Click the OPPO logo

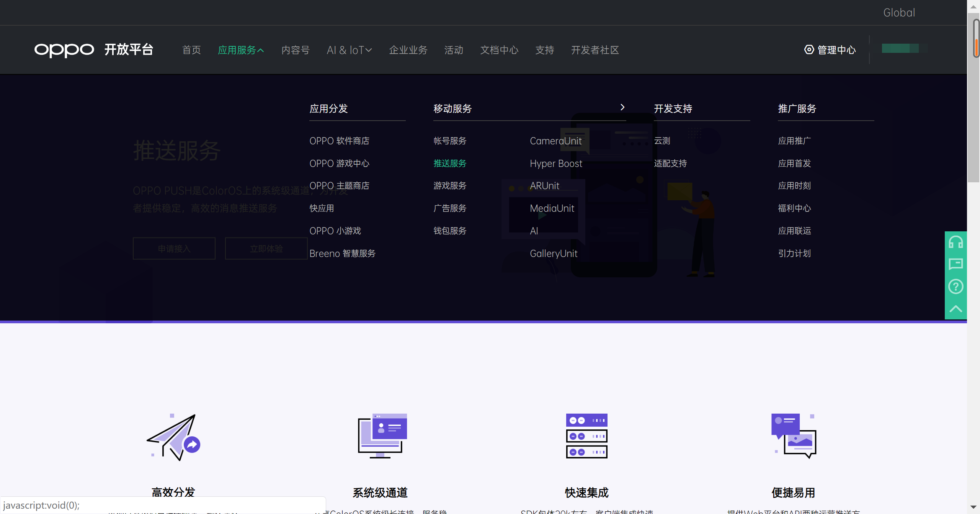click(64, 50)
